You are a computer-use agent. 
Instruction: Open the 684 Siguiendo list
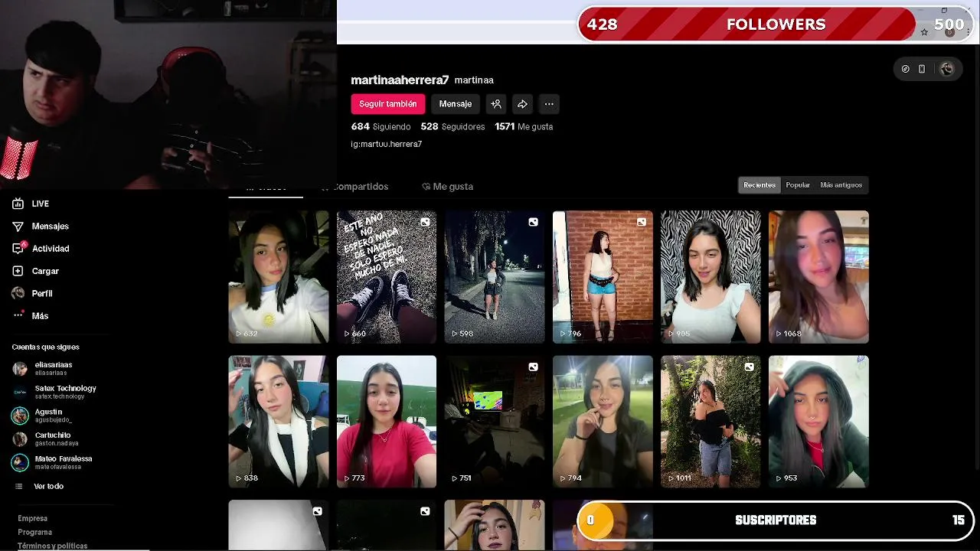click(381, 126)
